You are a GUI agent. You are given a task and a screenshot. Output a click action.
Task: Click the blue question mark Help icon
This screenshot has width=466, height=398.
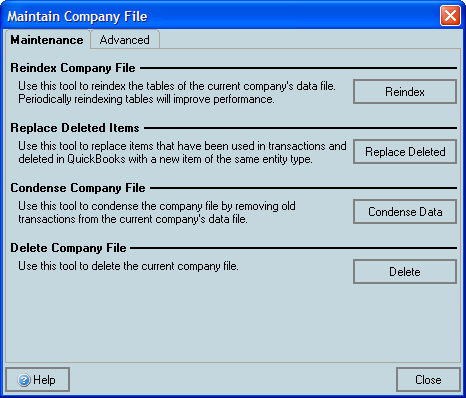point(24,380)
